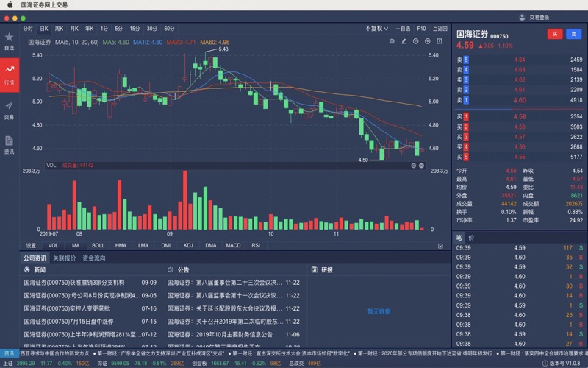
Task: Select the 笔 tick list tab
Action: (x=459, y=238)
